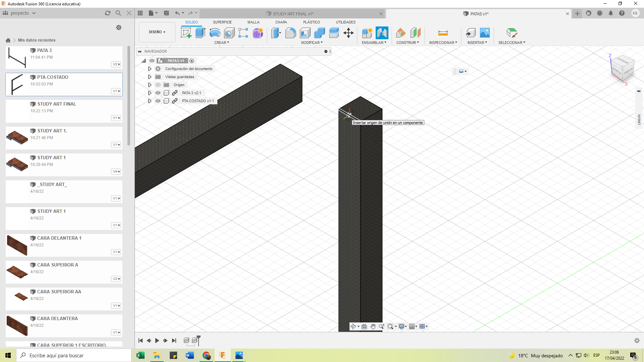Open the CARA DELANTERA 1 file thumbnail
Image resolution: width=644 pixels, height=362 pixels.
pos(17,245)
